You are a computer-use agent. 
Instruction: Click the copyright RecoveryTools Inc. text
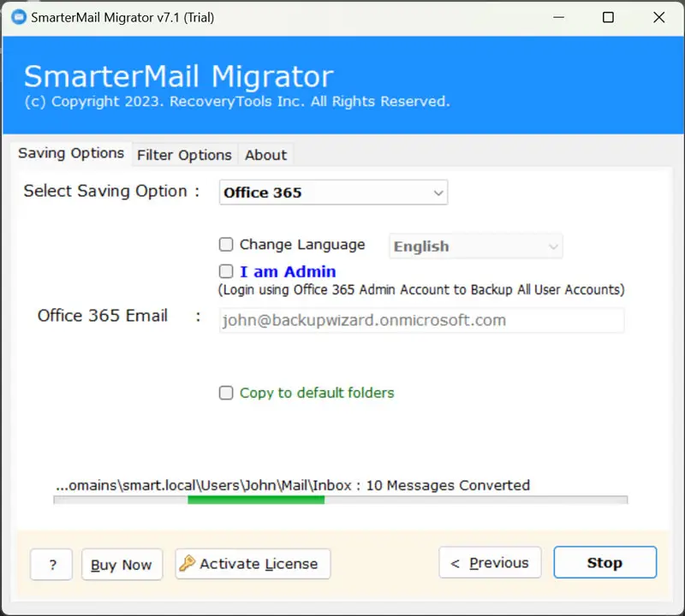[237, 101]
